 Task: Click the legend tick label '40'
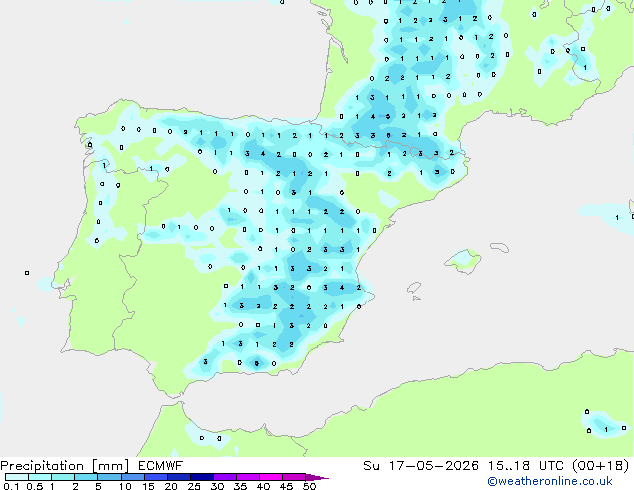[263, 486]
